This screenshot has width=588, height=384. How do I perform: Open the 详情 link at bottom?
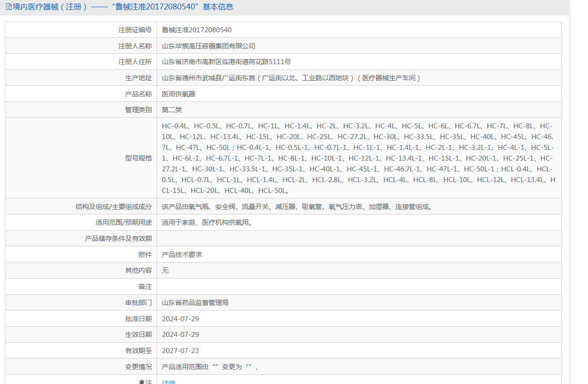click(168, 382)
